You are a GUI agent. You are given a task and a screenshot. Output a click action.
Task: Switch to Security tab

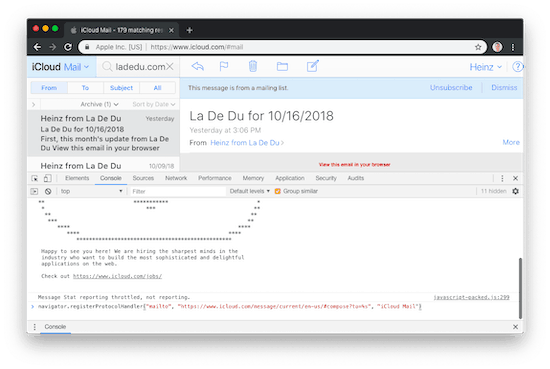pyautogui.click(x=326, y=178)
